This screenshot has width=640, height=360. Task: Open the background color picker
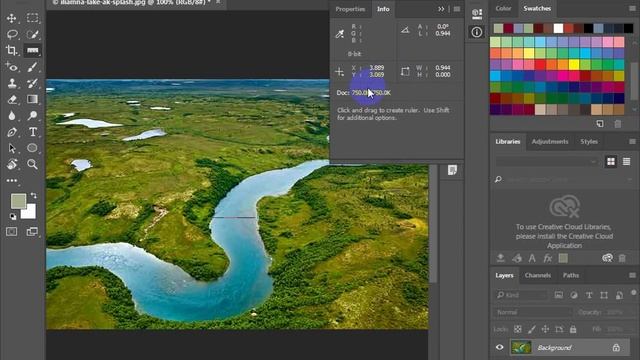pos(31,213)
